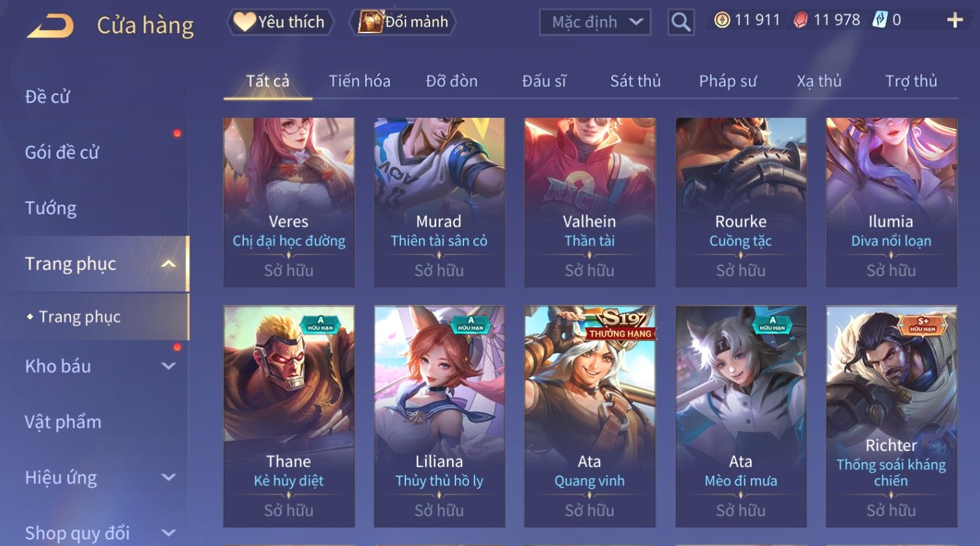
Task: Click the back arrow icon
Action: (50, 26)
